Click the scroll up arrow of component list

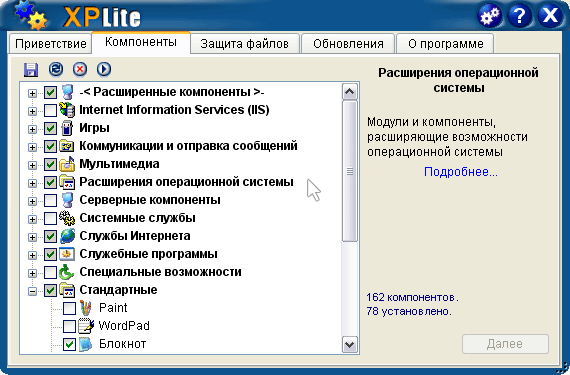(x=349, y=92)
